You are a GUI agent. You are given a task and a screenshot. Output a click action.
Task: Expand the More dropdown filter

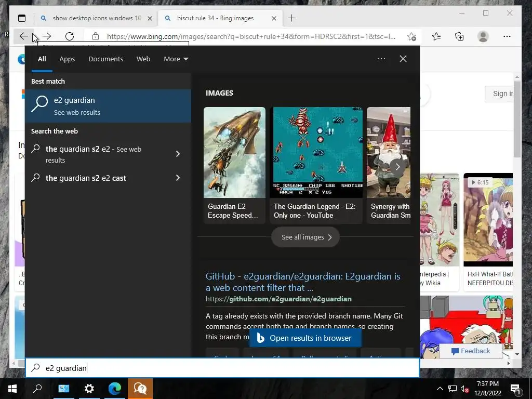click(176, 59)
